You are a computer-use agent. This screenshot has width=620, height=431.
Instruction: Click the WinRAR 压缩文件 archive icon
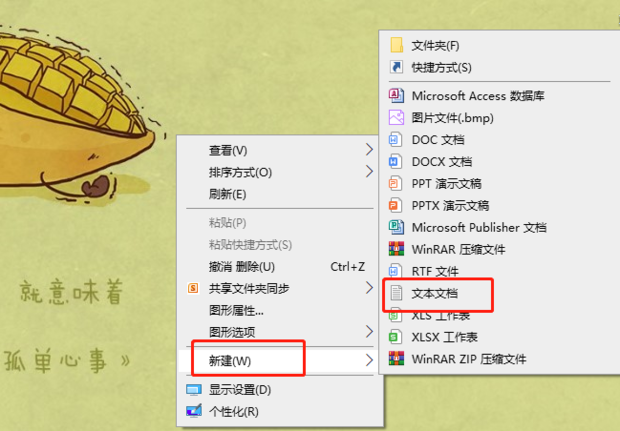[x=396, y=249]
